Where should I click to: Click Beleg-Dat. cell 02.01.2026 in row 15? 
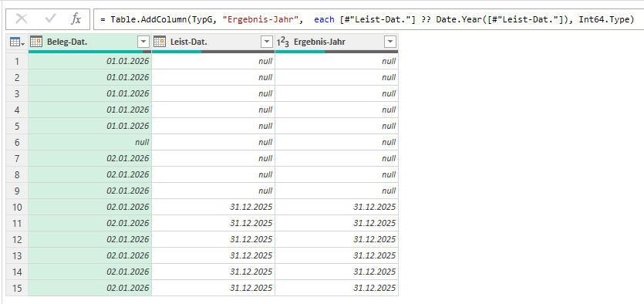pos(90,288)
